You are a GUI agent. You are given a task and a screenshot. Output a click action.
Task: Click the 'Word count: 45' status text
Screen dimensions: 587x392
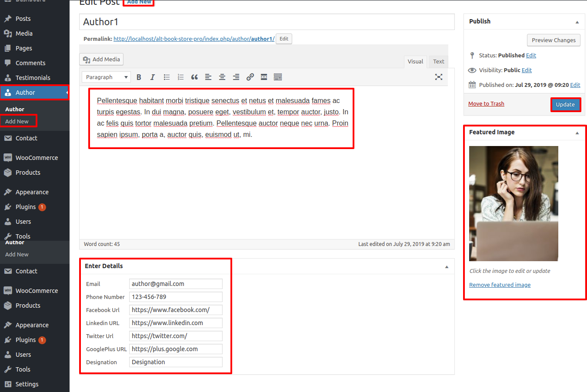pos(102,244)
